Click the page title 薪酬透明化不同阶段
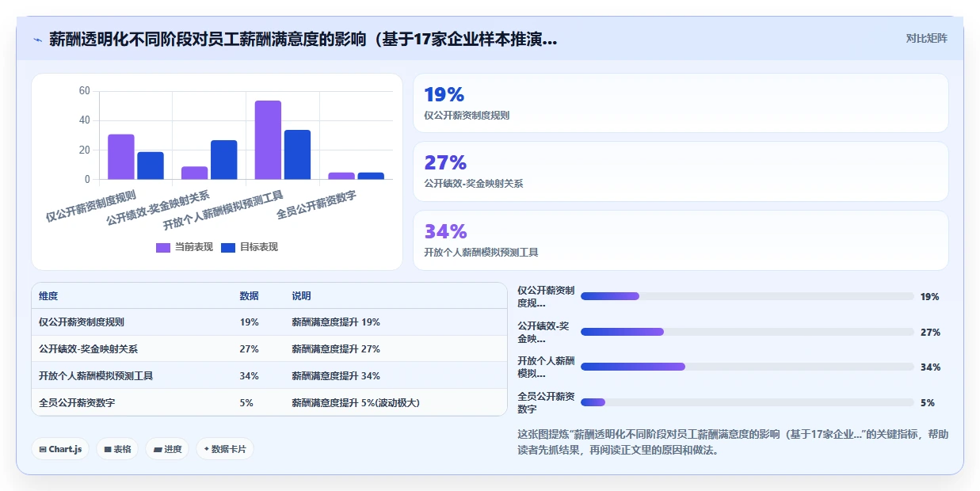Image resolution: width=980 pixels, height=491 pixels. pyautogui.click(x=303, y=39)
